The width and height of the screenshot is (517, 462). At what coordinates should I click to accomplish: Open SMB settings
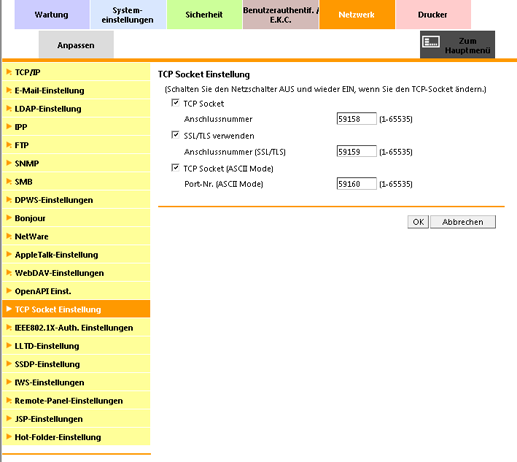click(x=76, y=182)
